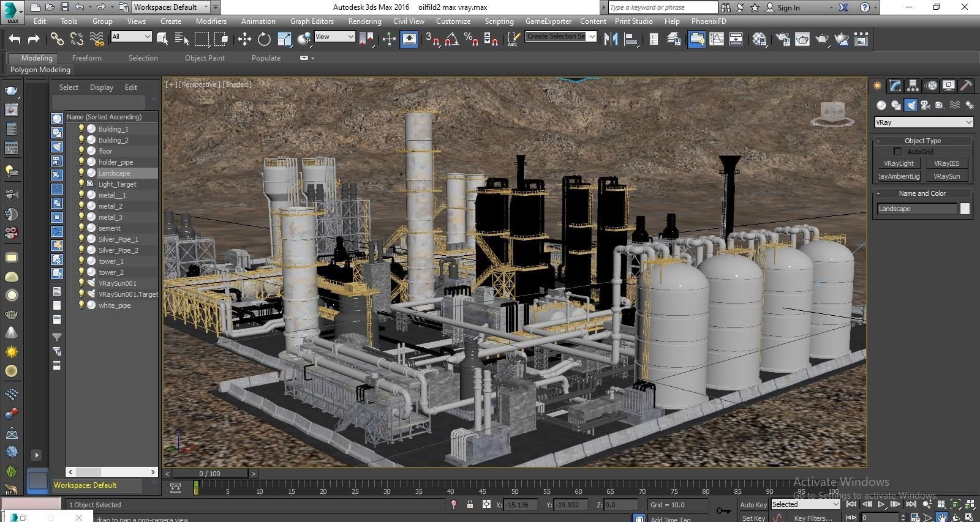Switch to Freeform ribbon tab
Screen dimensions: 980x522
(x=87, y=58)
